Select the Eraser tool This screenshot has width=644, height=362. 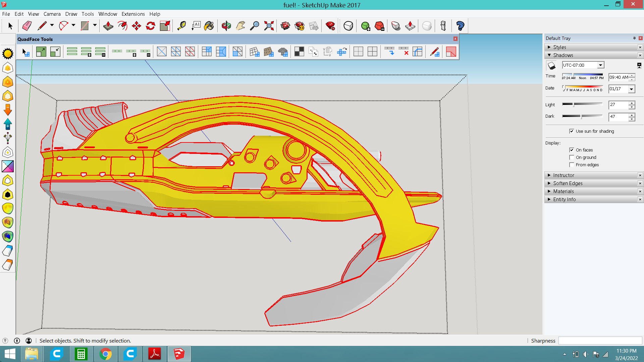coord(27,26)
